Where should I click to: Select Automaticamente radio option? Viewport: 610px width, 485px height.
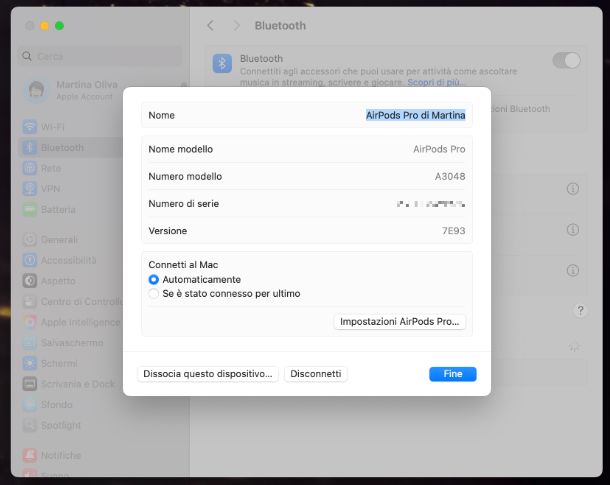pos(154,279)
